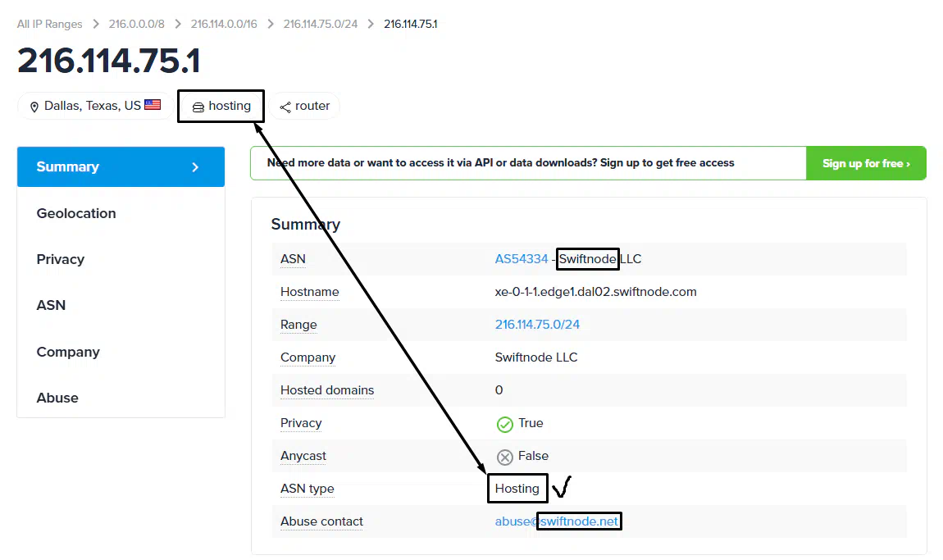This screenshot has width=943, height=560.
Task: Click the chevron after 216.114.75.0/24 breadcrumb
Action: point(371,24)
